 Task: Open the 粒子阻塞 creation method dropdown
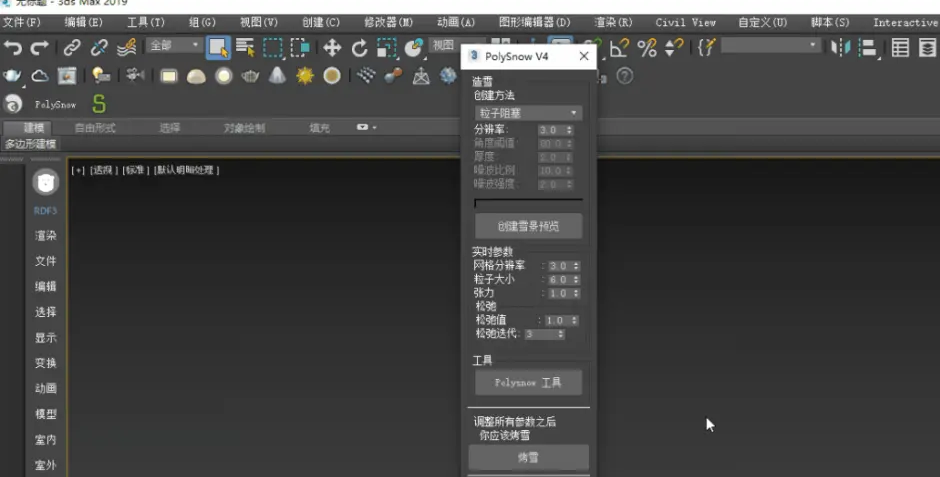528,113
